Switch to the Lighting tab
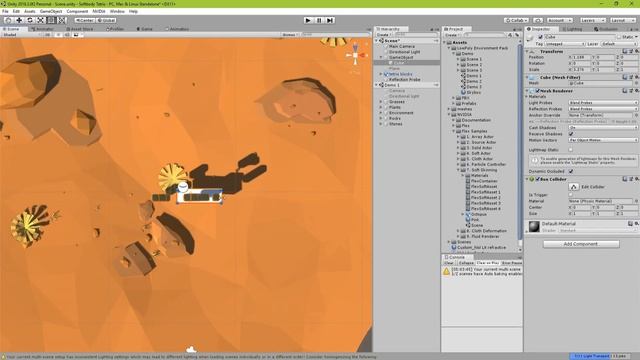 (x=572, y=29)
